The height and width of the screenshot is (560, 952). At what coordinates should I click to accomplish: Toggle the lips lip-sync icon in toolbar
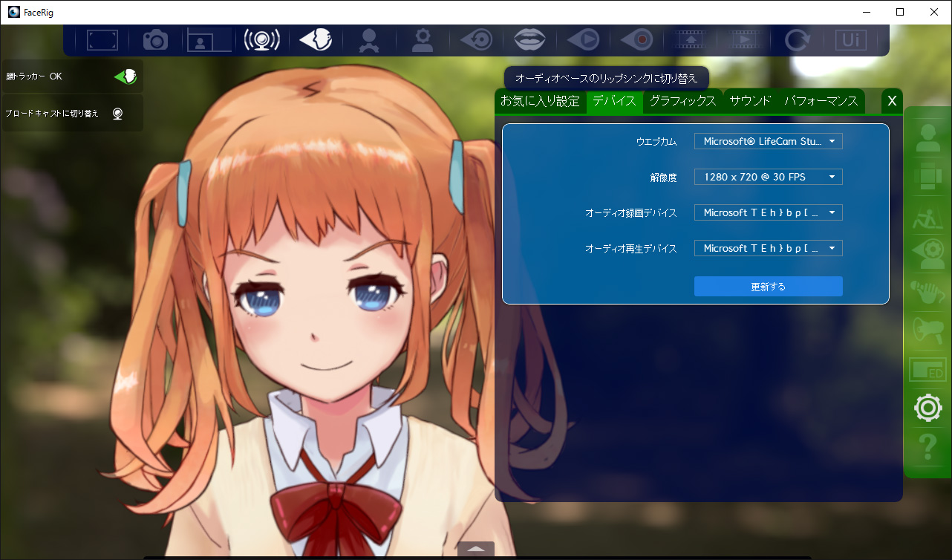[x=530, y=40]
